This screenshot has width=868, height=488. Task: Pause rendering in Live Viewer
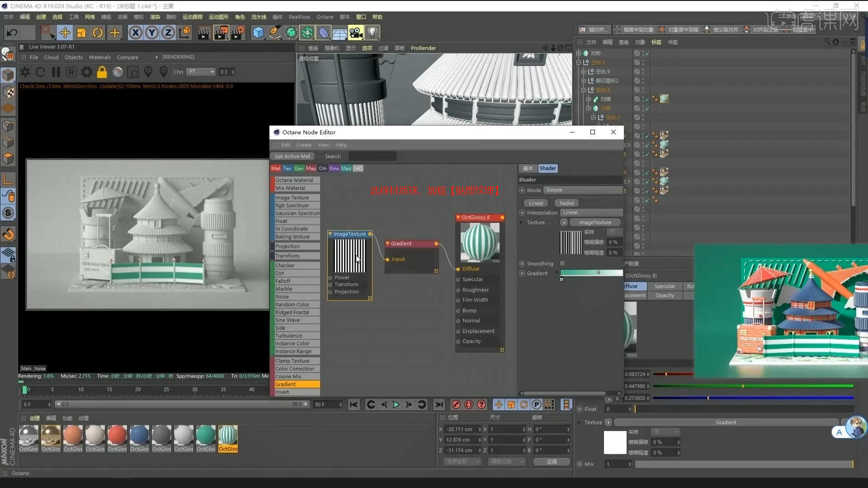coord(56,72)
